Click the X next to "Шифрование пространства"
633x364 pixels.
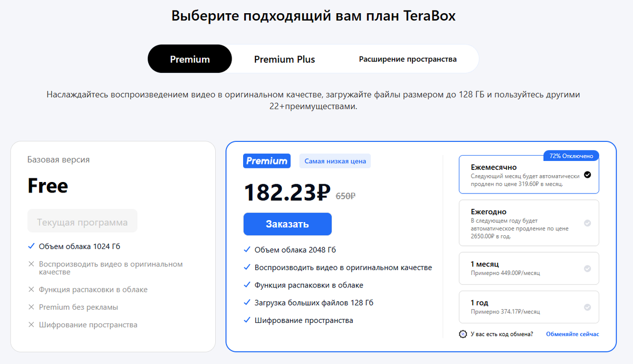[30, 324]
